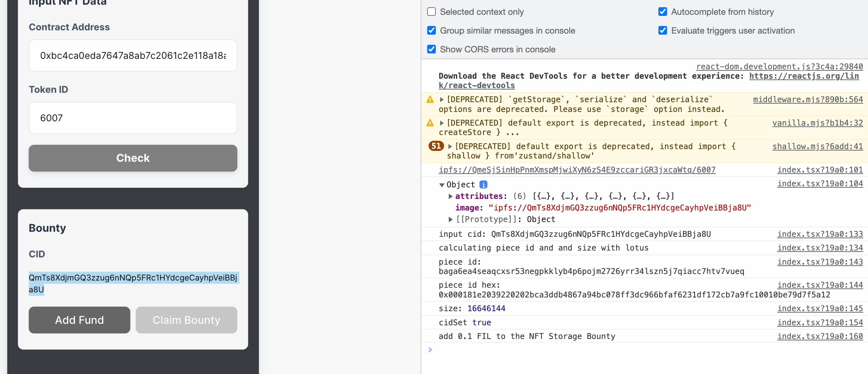868x374 pixels.
Task: Click the Check button
Action: pyautogui.click(x=133, y=158)
